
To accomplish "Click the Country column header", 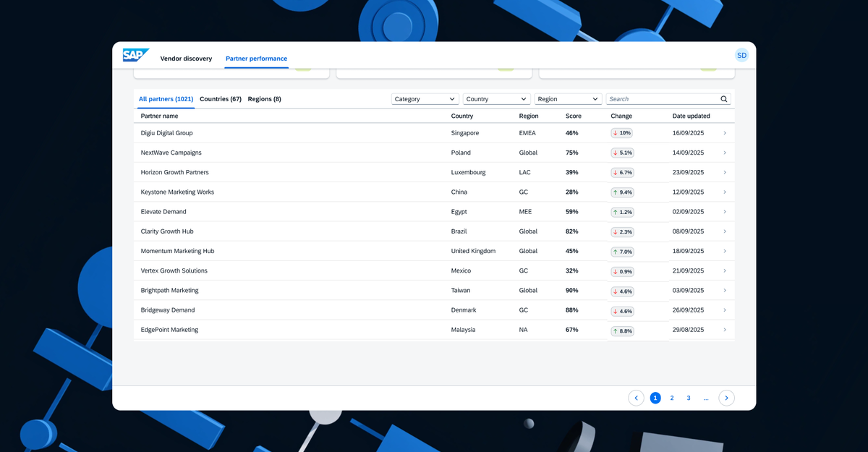I will coord(462,116).
